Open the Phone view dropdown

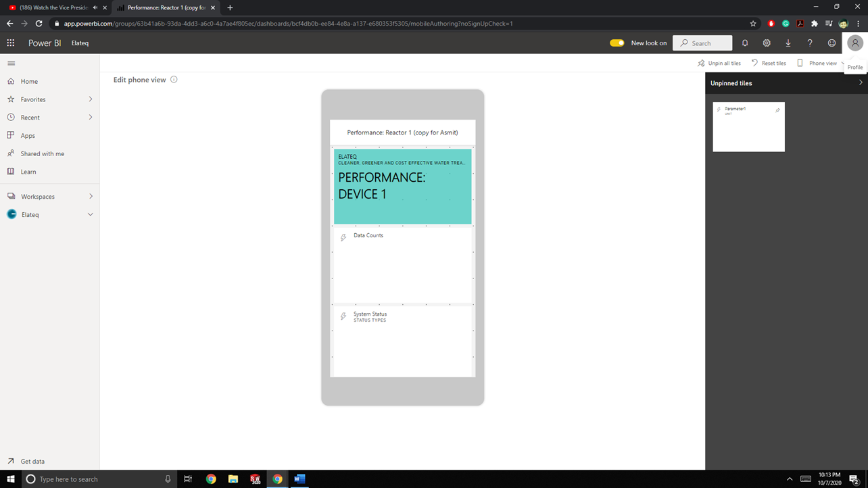[x=821, y=63]
